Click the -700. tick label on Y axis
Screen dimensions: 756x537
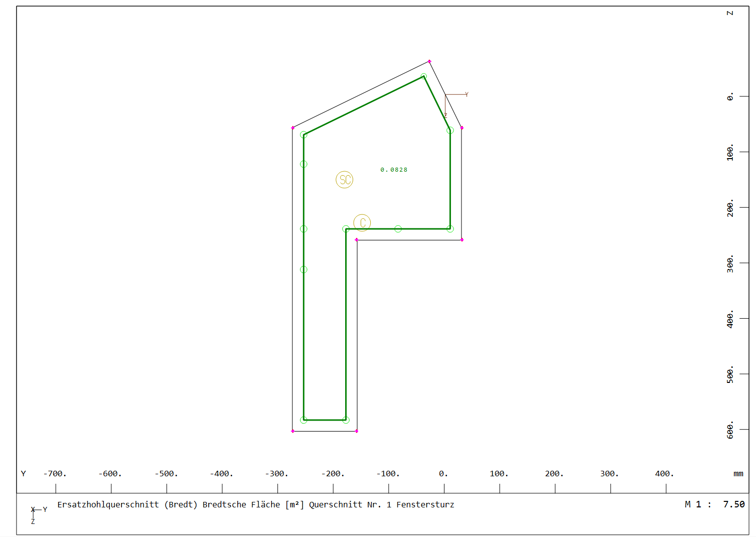55,474
